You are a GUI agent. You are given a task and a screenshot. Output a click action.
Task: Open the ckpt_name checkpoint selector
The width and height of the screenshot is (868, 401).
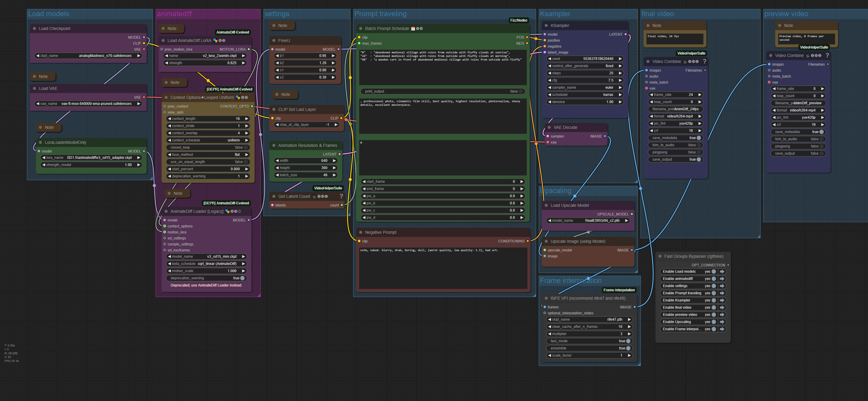[x=89, y=56]
